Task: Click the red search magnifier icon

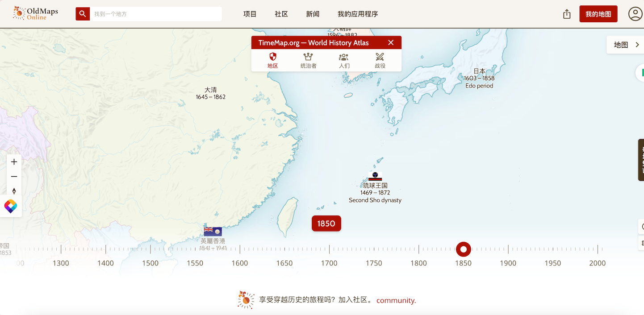Action: click(x=82, y=14)
